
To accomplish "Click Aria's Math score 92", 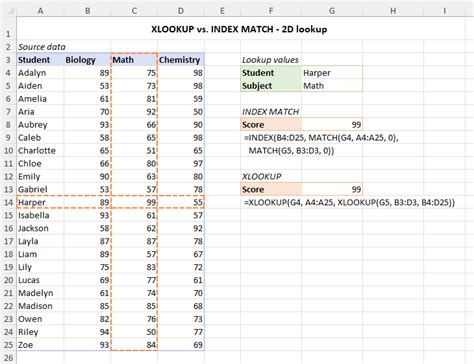I will (134, 112).
